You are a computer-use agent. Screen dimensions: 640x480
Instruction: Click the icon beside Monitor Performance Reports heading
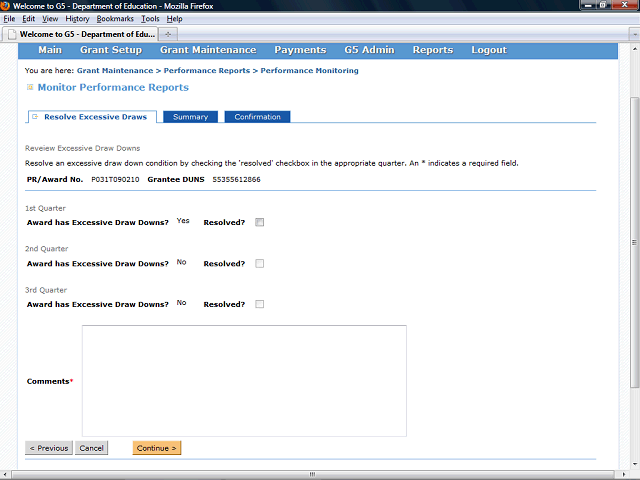click(30, 87)
